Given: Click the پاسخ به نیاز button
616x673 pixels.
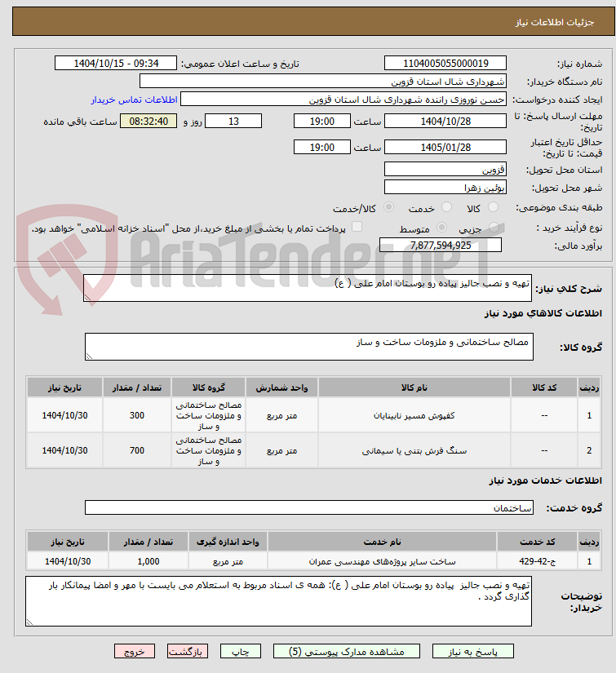Looking at the screenshot, I should [x=472, y=652].
